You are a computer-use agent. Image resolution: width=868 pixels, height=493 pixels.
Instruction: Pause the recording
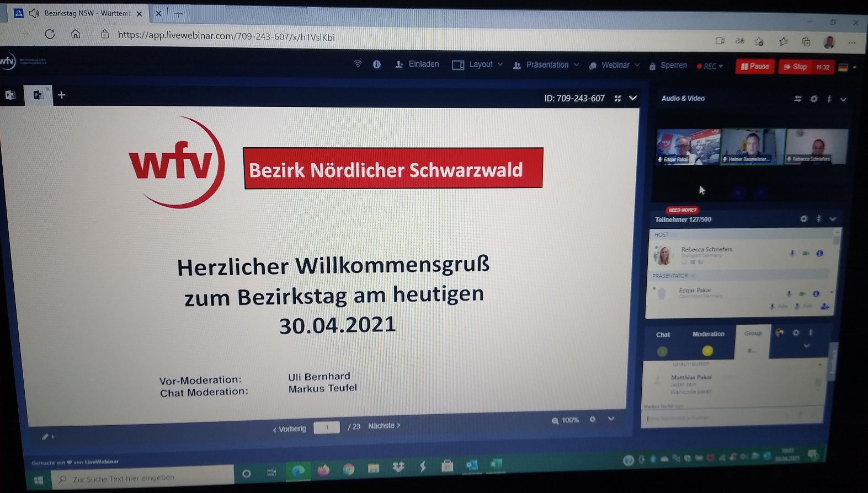tap(754, 66)
